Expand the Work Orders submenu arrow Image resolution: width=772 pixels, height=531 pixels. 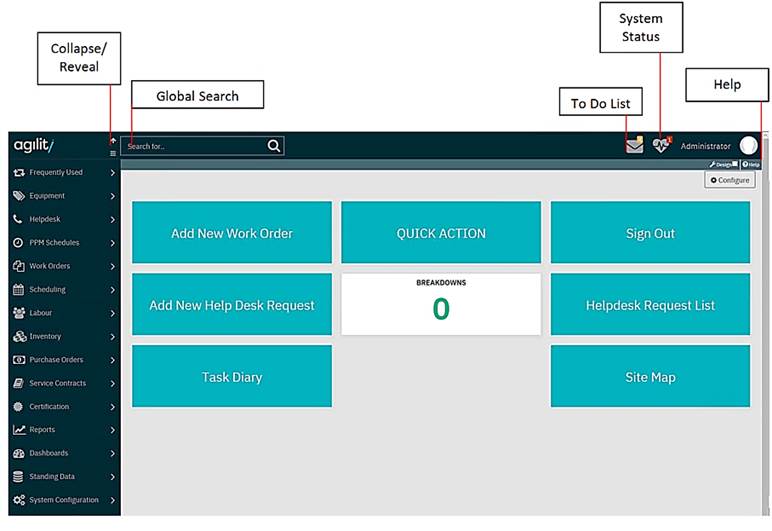pos(112,266)
